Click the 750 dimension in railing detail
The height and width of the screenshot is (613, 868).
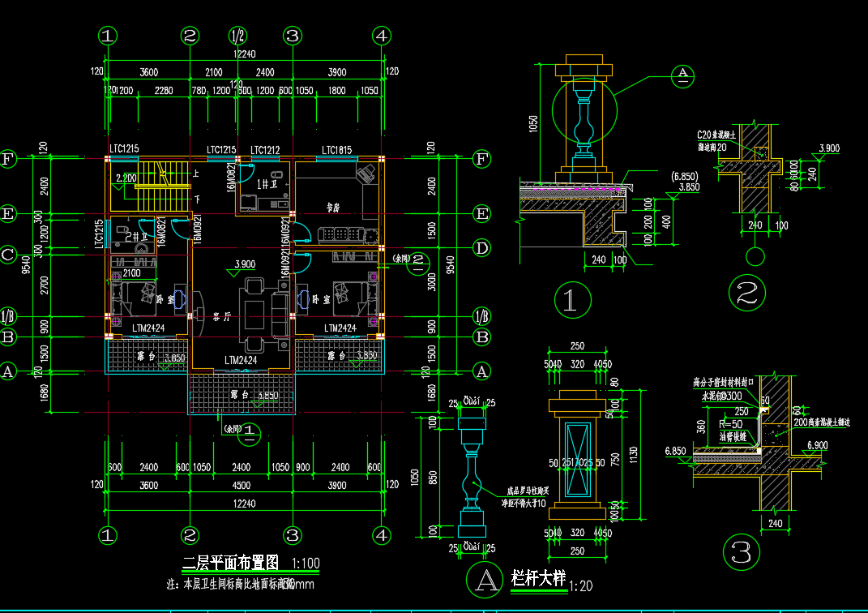pyautogui.click(x=614, y=459)
